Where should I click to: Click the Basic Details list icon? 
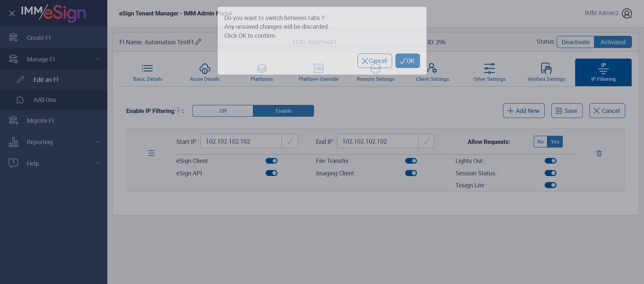(148, 68)
